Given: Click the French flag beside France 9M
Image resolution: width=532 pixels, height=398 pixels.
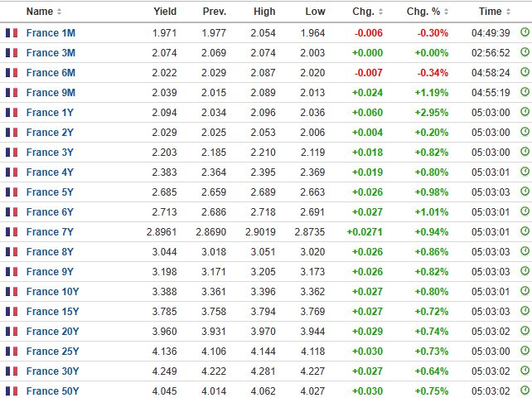Looking at the screenshot, I should point(12,92).
